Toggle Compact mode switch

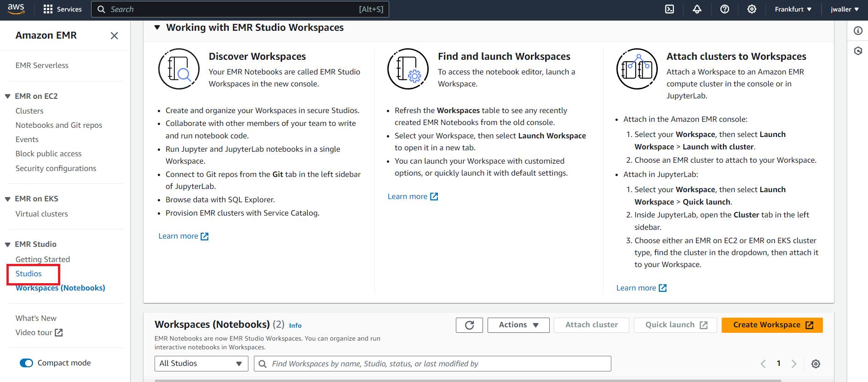[27, 363]
